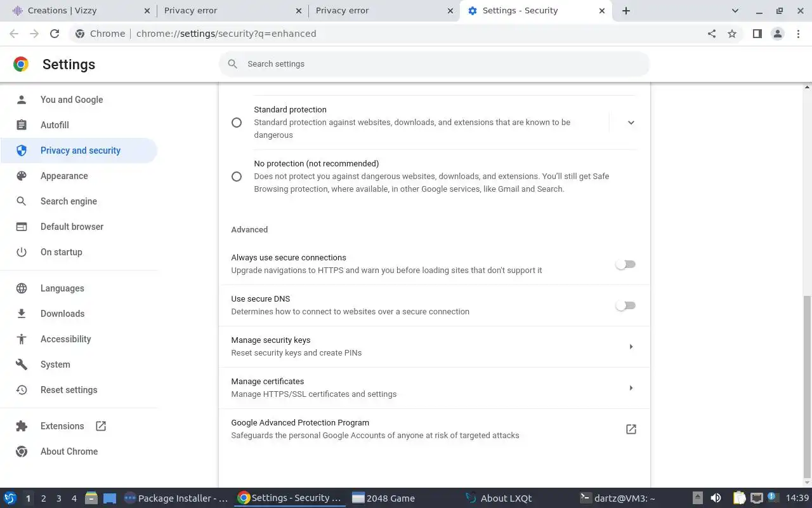Click Manage certificates row title

point(268,382)
